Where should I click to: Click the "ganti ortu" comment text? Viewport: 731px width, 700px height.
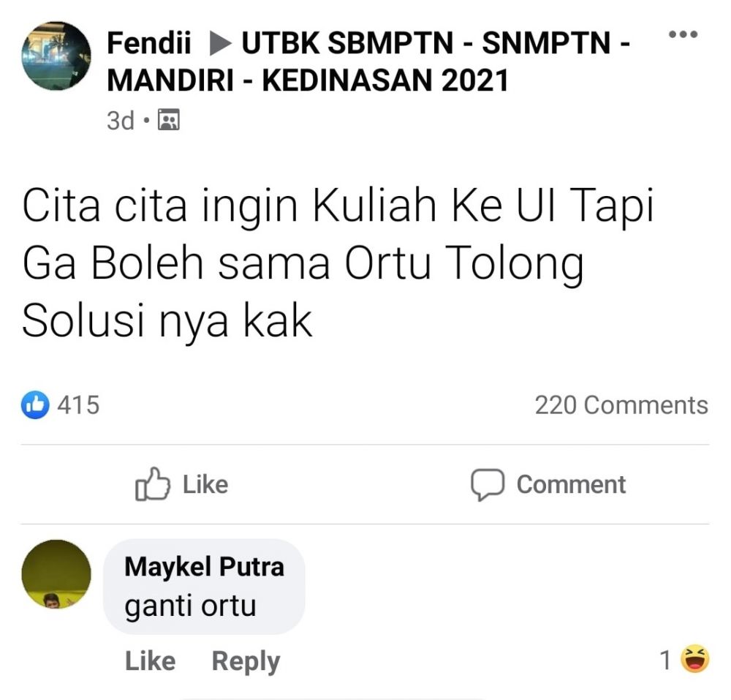pos(191,606)
